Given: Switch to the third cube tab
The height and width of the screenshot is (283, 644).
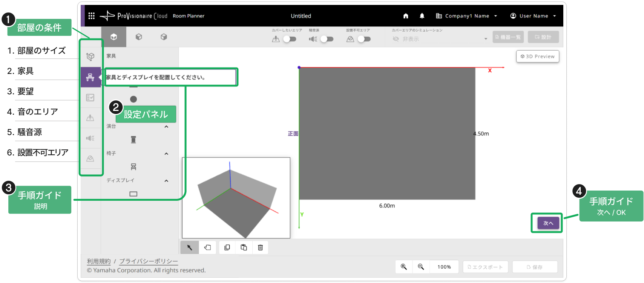Looking at the screenshot, I should (164, 37).
